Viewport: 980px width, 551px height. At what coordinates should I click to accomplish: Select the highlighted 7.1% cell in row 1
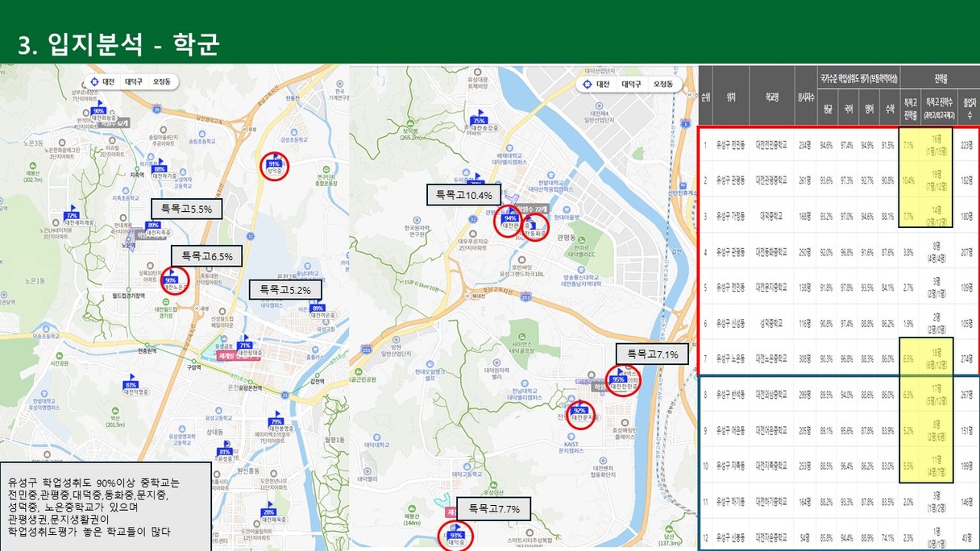pos(908,146)
